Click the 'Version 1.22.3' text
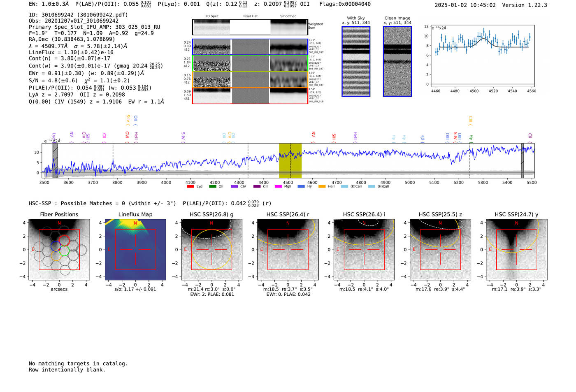 (525, 5)
